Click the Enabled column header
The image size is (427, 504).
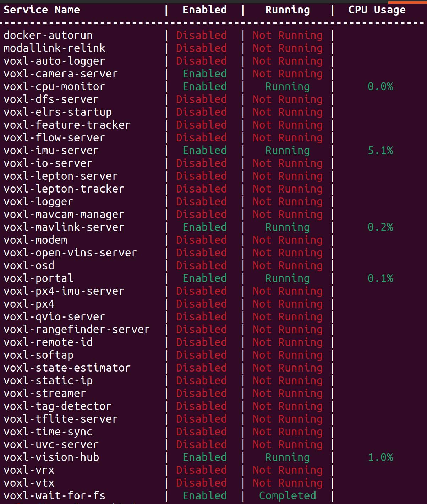tap(204, 10)
